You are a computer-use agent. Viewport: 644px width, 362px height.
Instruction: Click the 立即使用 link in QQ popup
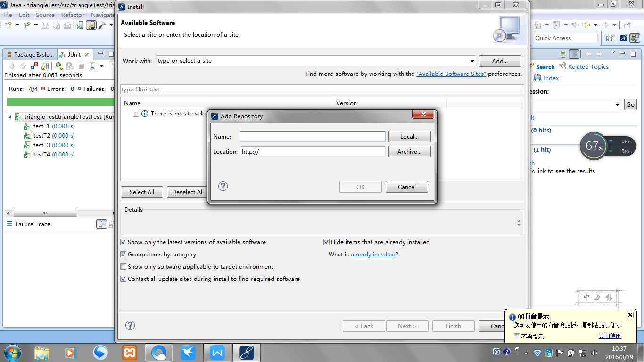(x=610, y=336)
